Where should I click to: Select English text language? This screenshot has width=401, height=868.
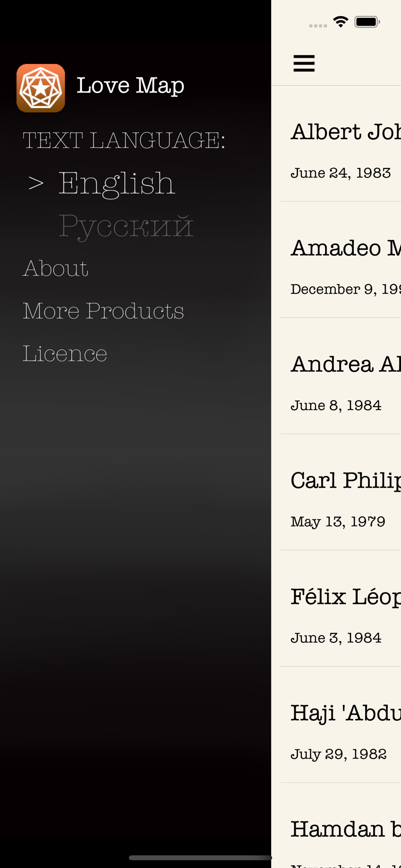pyautogui.click(x=116, y=183)
